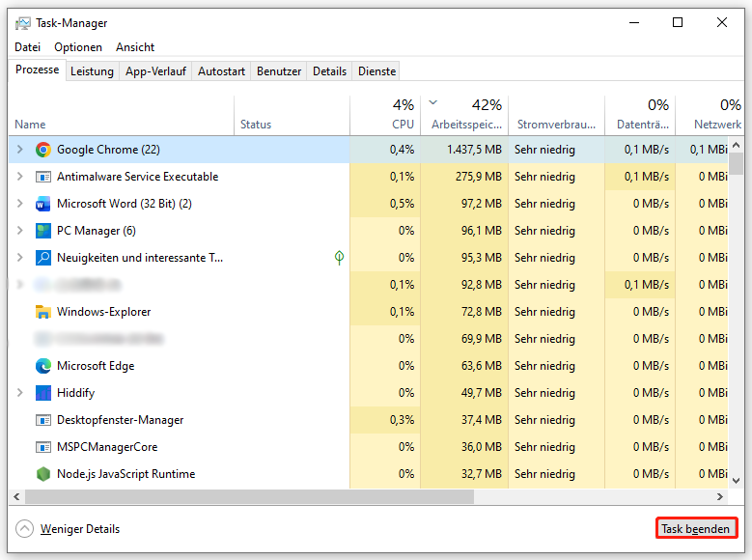
Task: Switch to the Autostart tab
Action: [221, 71]
